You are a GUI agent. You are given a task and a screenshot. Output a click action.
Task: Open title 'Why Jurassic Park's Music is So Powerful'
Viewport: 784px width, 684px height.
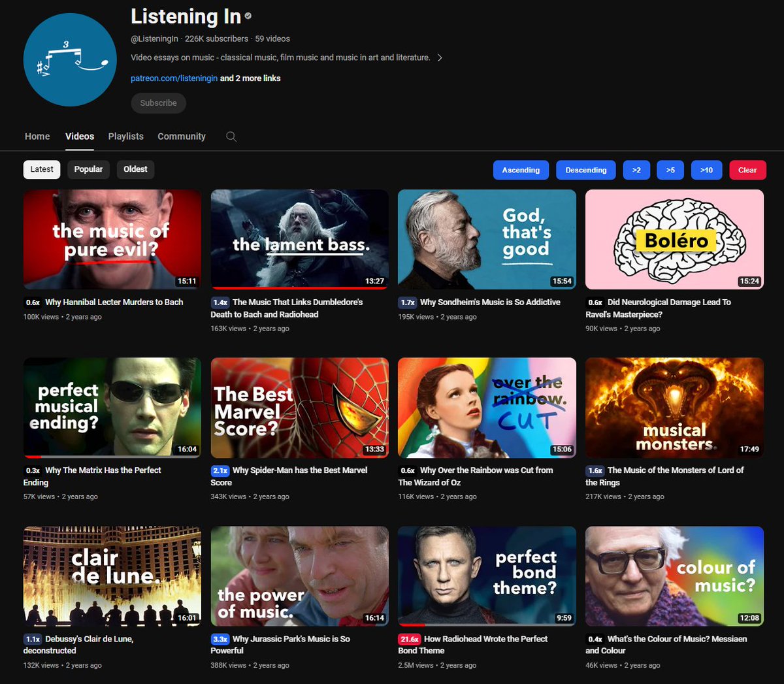pos(280,645)
